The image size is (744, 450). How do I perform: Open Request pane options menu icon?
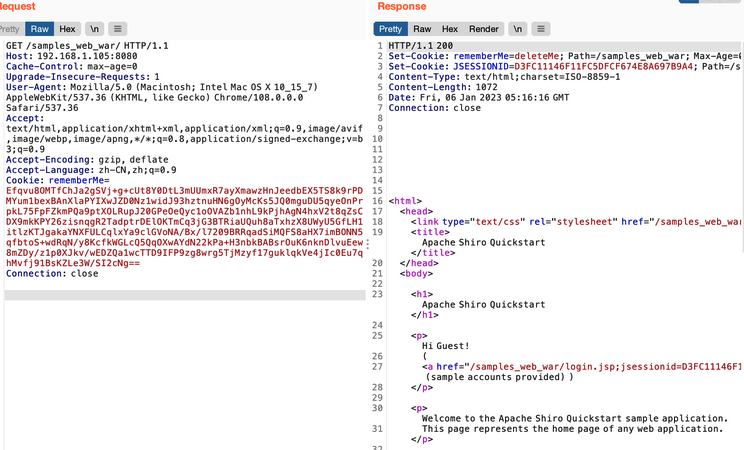tap(118, 29)
